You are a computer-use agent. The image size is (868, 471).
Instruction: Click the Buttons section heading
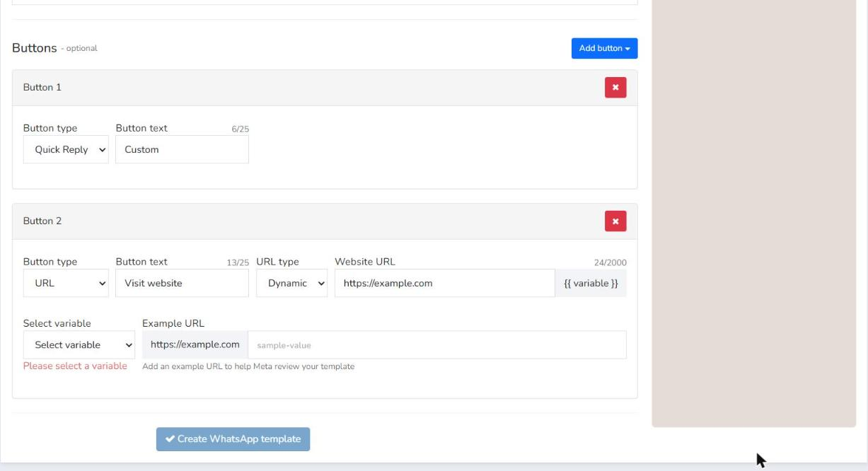click(34, 48)
